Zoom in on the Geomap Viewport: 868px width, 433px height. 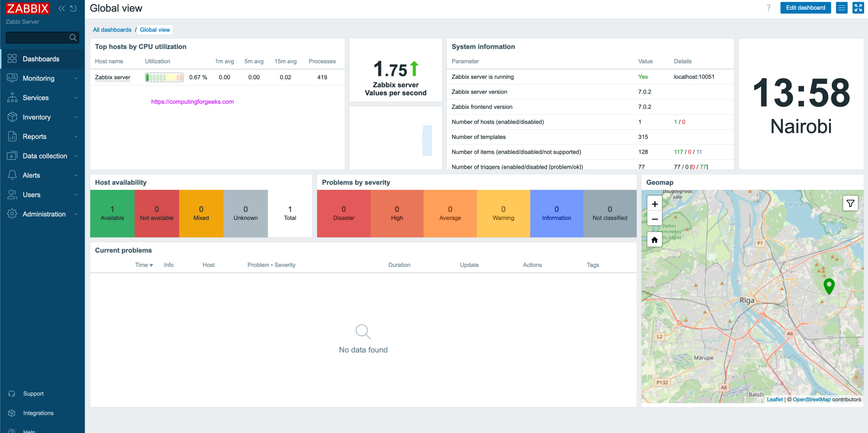654,204
